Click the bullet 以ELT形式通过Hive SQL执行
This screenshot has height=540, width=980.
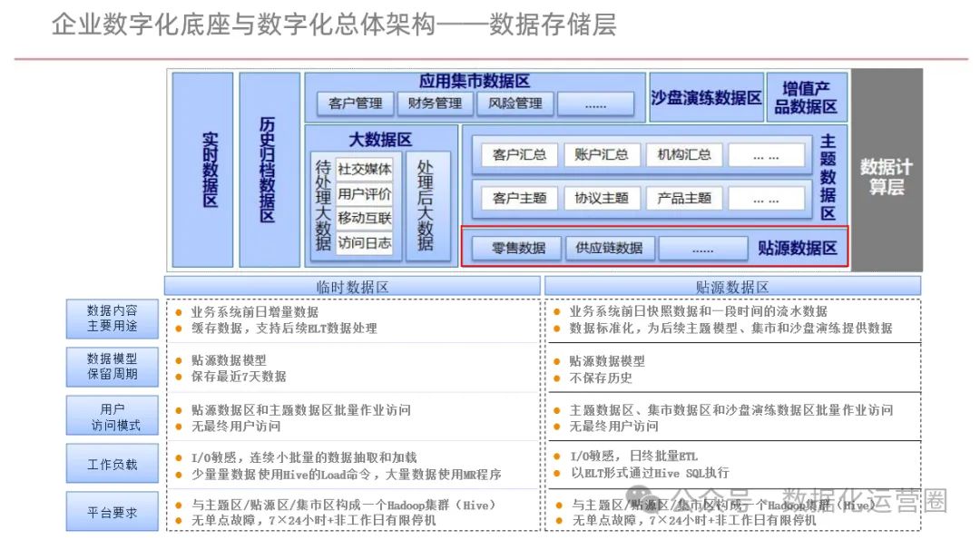point(650,473)
